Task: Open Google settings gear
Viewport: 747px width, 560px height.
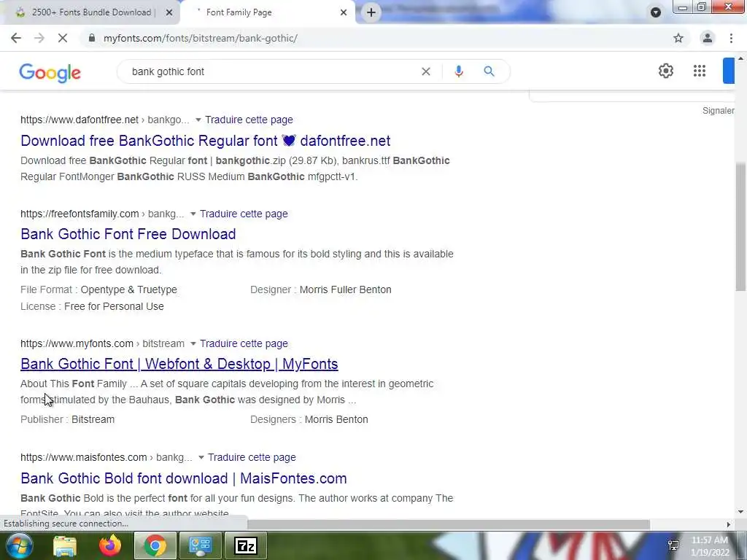Action: 666,71
